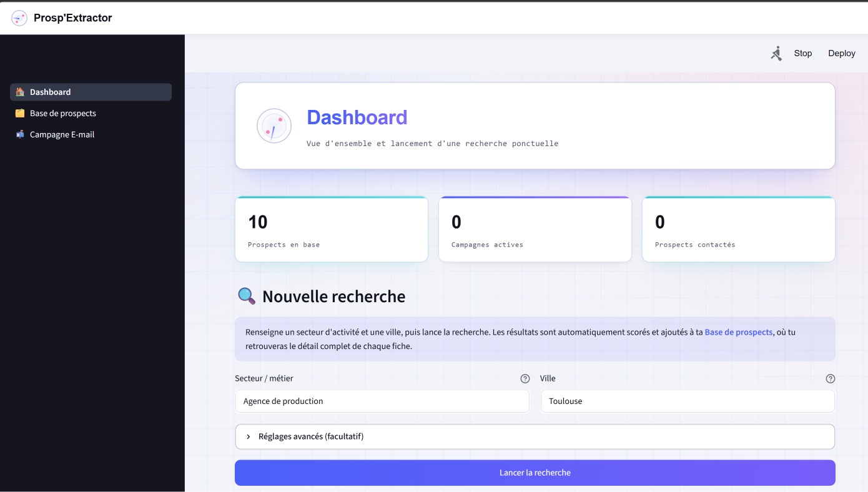The width and height of the screenshot is (868, 492).
Task: Focus the Ville input containing Toulouse
Action: click(x=688, y=401)
